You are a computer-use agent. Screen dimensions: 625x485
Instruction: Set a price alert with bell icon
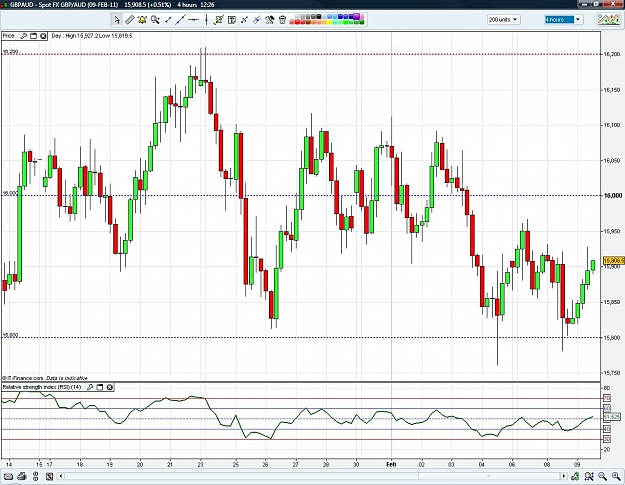point(142,20)
